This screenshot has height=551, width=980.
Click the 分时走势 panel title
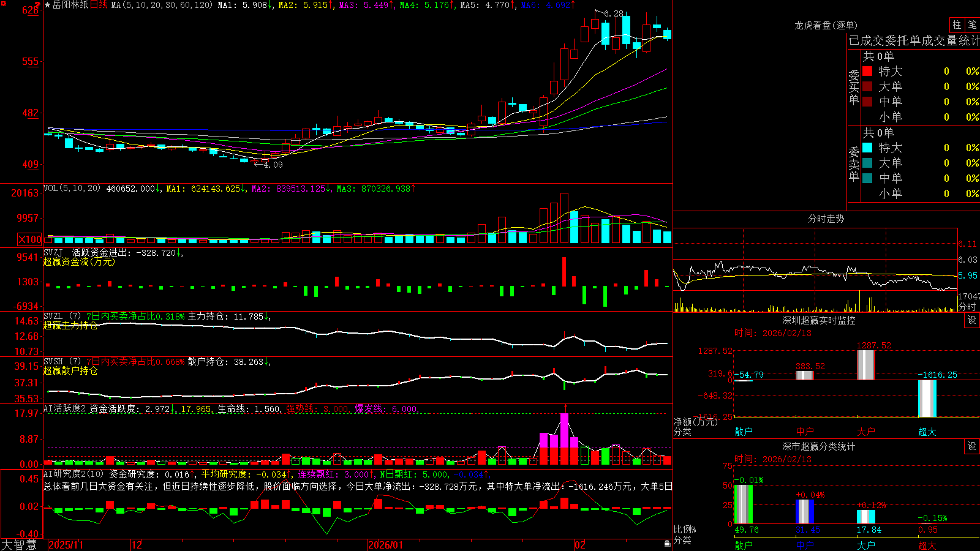coord(826,219)
